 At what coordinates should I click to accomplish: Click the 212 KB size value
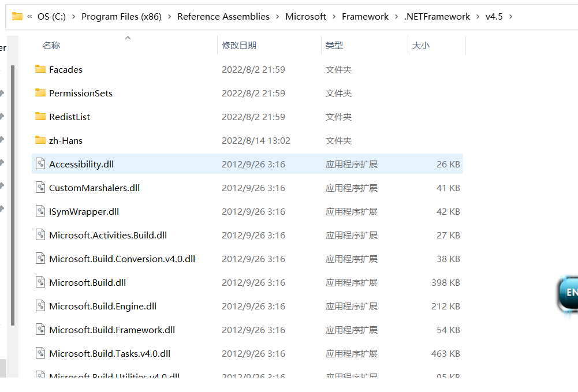[x=446, y=306]
